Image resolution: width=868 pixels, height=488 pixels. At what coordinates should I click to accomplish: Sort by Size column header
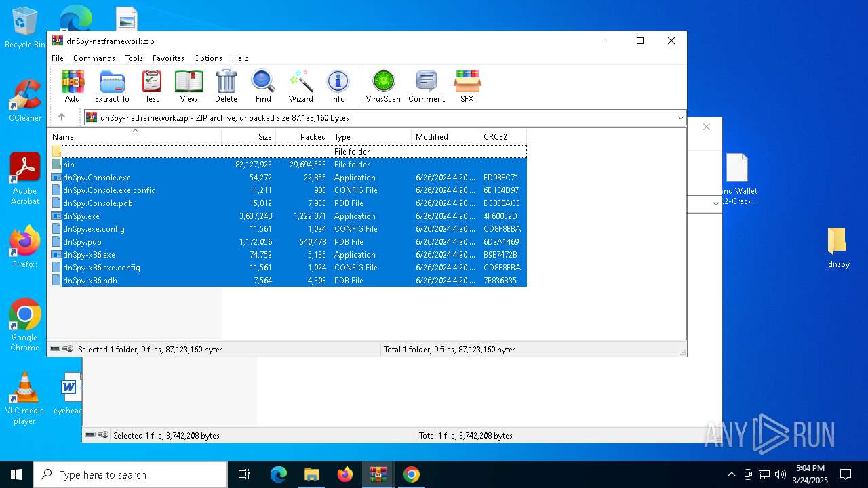249,137
